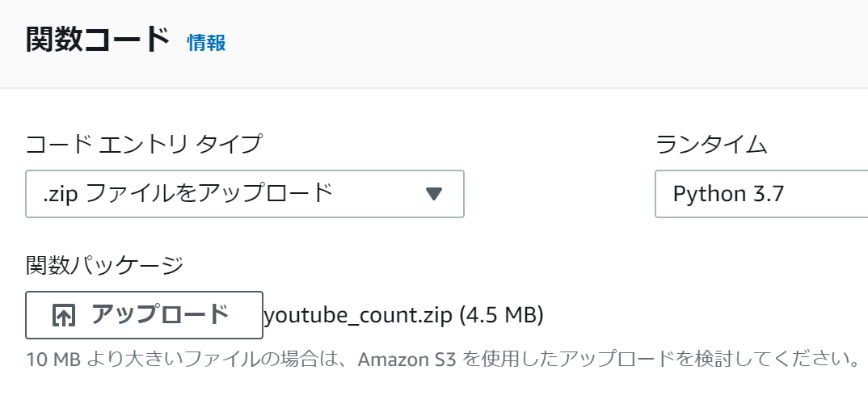Click the 情報 link beside 関数コード

[206, 43]
